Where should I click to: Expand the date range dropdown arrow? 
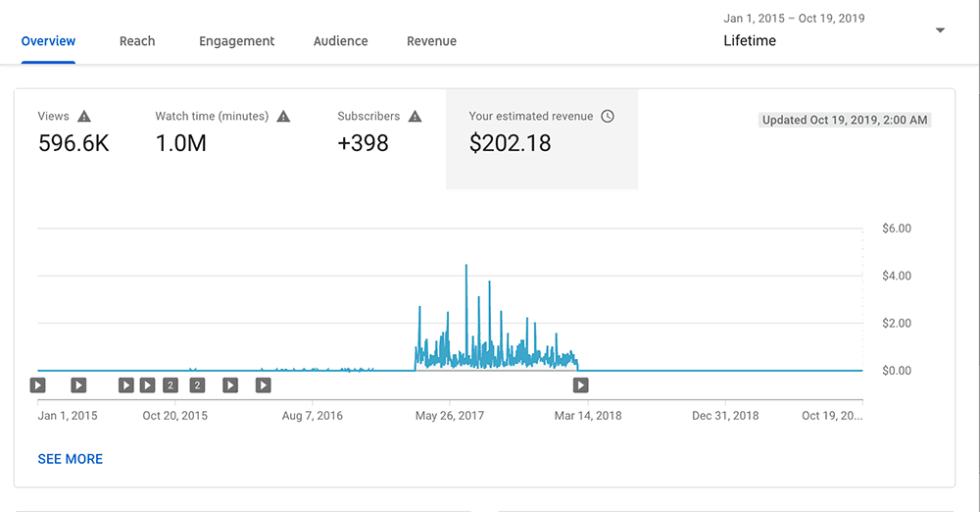point(940,30)
